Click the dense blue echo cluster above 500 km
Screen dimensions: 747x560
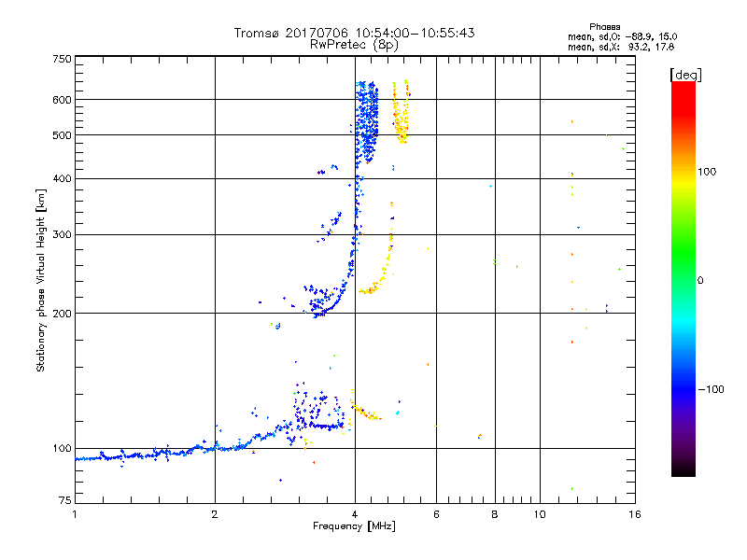pos(367,121)
